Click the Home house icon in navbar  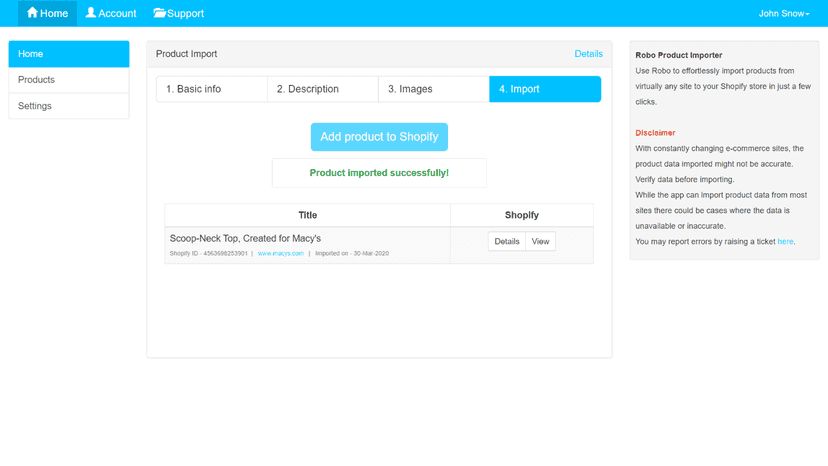click(32, 13)
